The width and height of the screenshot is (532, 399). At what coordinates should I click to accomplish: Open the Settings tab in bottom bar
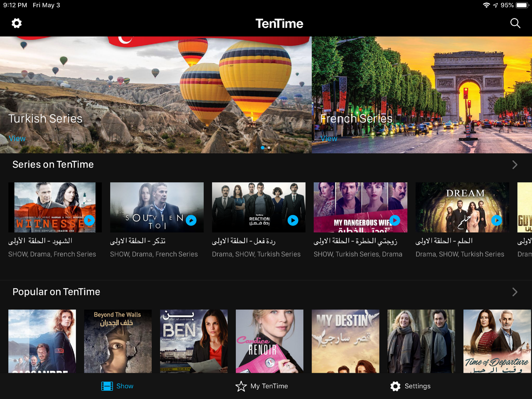click(x=410, y=386)
